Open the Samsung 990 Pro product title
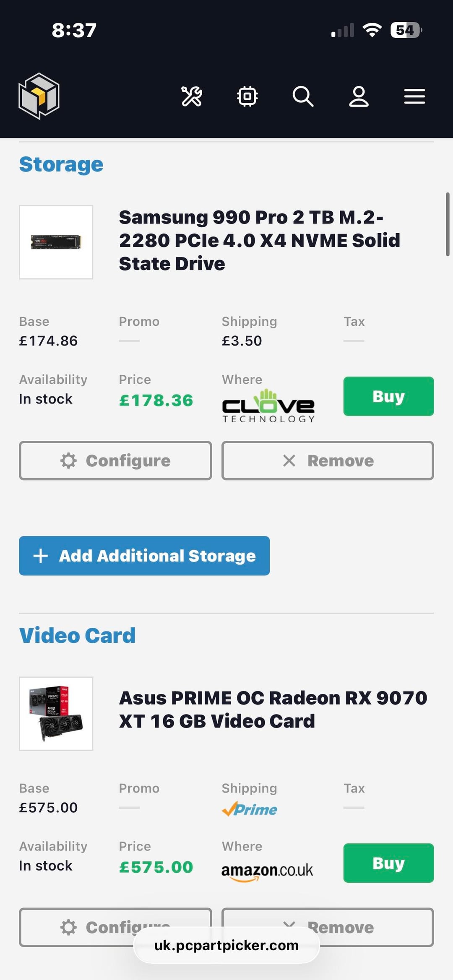The image size is (453, 980). point(259,240)
